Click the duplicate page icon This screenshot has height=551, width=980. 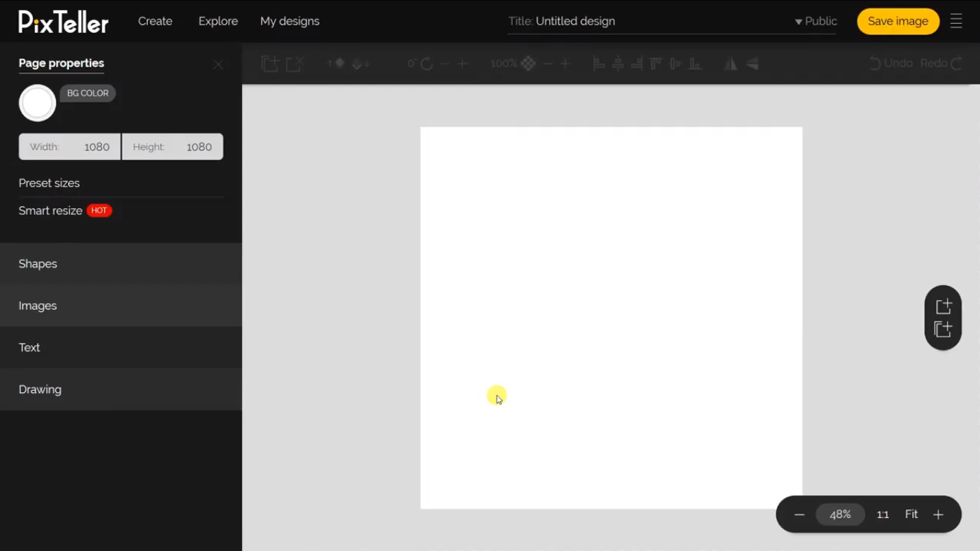pyautogui.click(x=943, y=330)
